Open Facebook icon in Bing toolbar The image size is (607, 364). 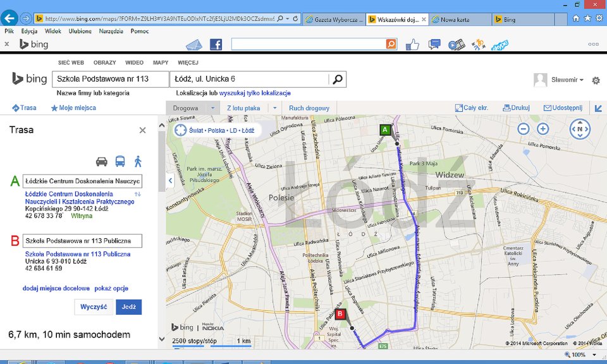[x=216, y=44]
